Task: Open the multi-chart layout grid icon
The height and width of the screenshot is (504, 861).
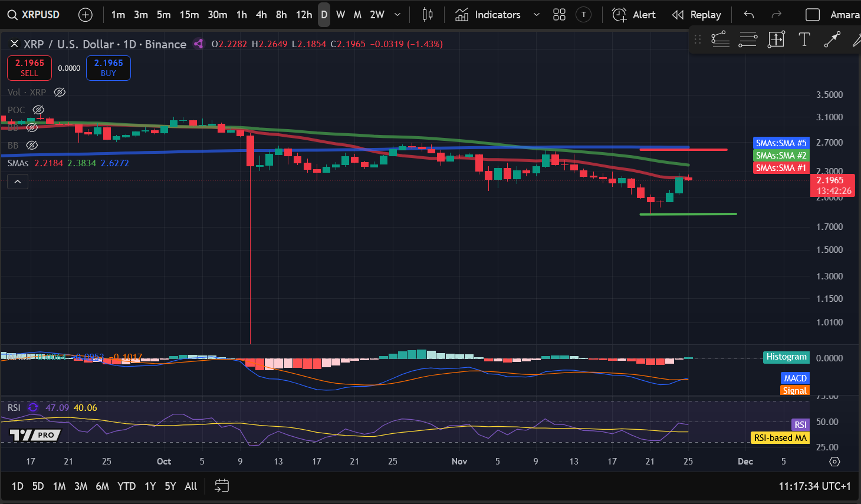Action: click(559, 14)
